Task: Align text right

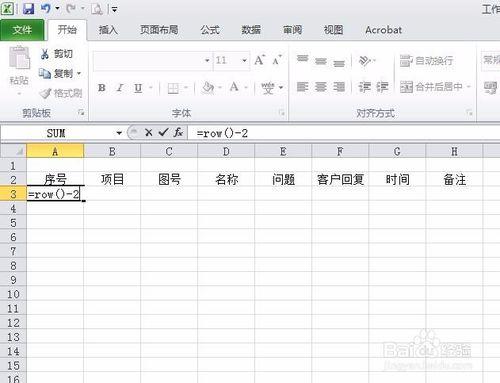Action: tap(339, 87)
